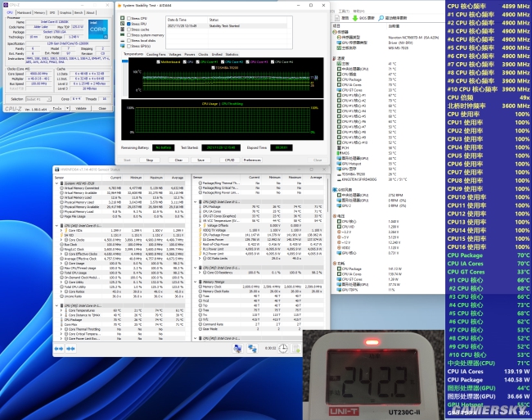Switch to the Cooling Fans tab in AIDA64
The width and height of the screenshot is (532, 420).
pyautogui.click(x=156, y=54)
